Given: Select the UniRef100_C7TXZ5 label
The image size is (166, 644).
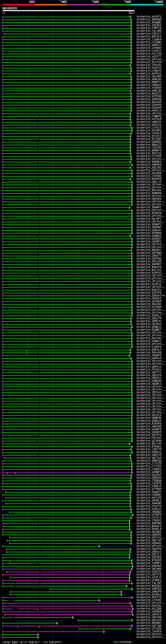Looking at the screenshot, I should tap(149, 464).
